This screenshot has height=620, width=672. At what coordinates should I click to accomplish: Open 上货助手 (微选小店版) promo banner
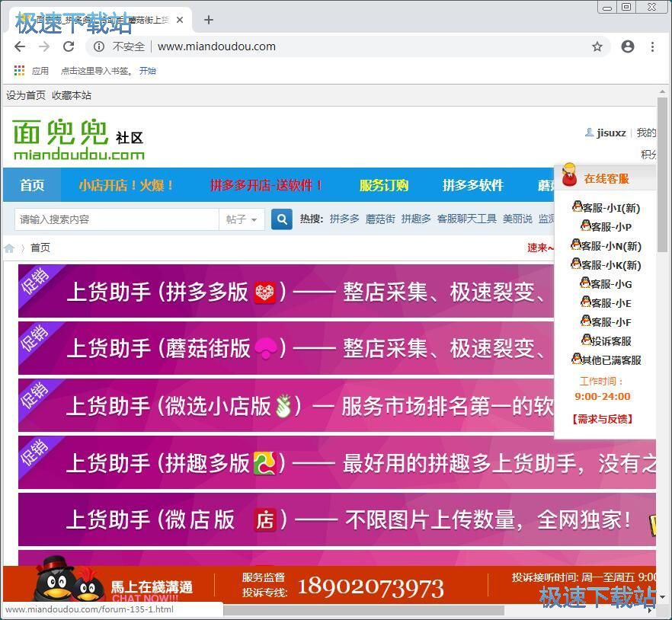286,405
